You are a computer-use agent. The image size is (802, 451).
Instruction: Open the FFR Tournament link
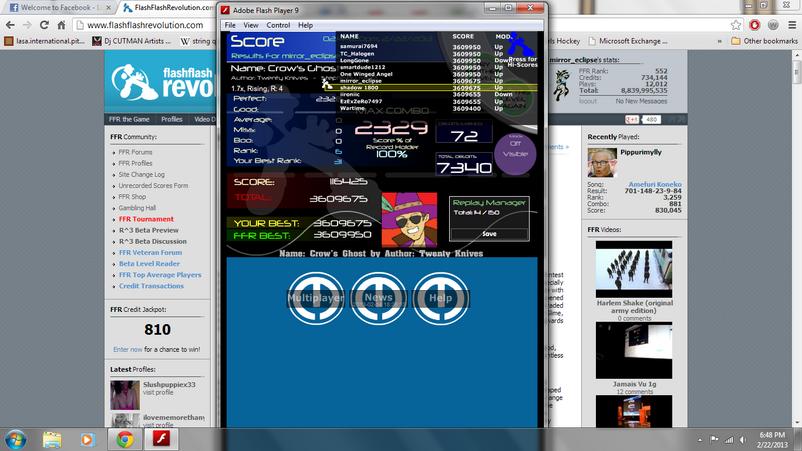[146, 219]
